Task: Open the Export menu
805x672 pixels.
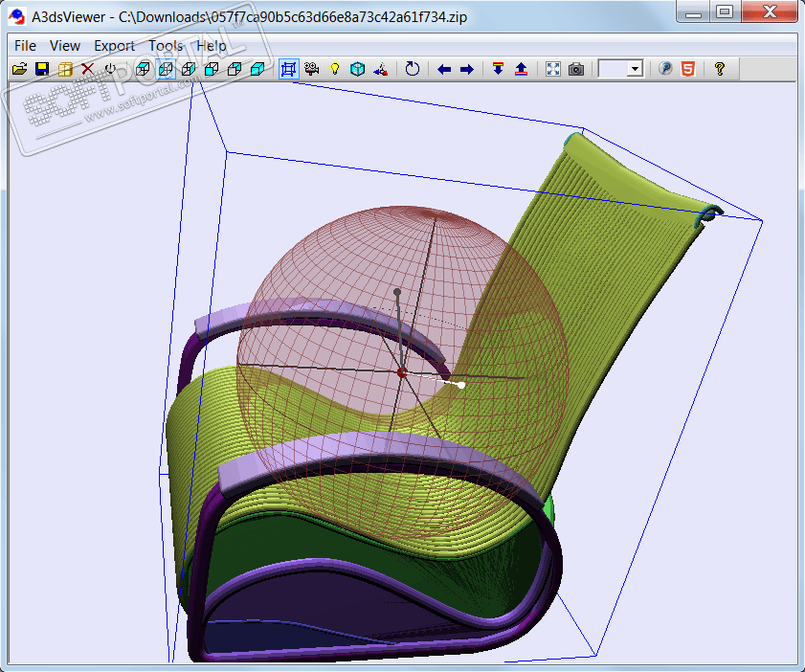Action: (114, 46)
